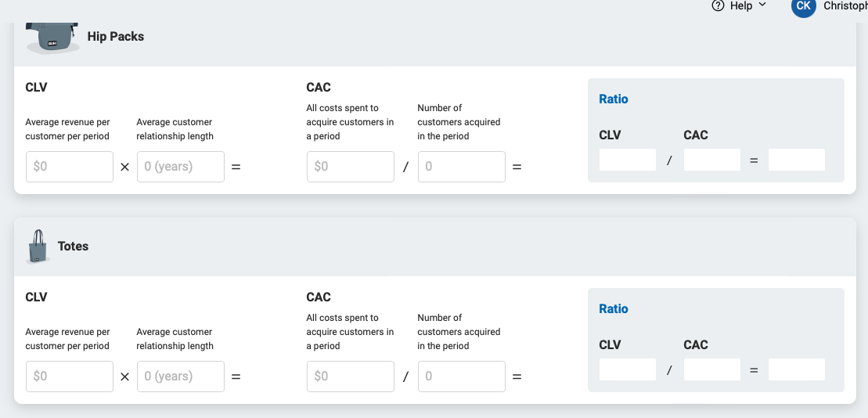
Task: Select Hip Packs ratio result box
Action: [x=797, y=160]
